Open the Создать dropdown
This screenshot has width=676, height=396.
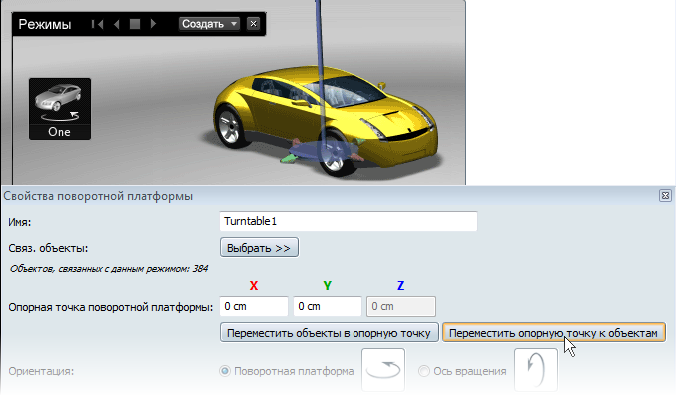point(209,24)
